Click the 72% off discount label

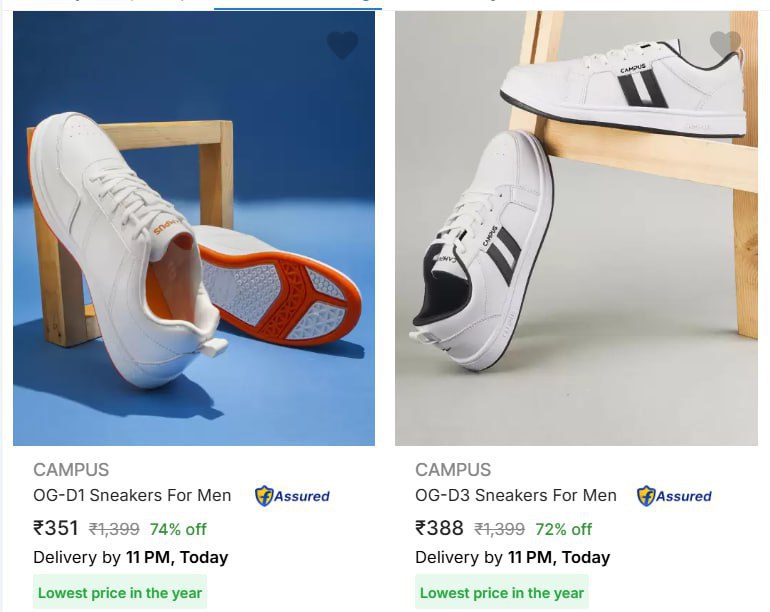564,529
